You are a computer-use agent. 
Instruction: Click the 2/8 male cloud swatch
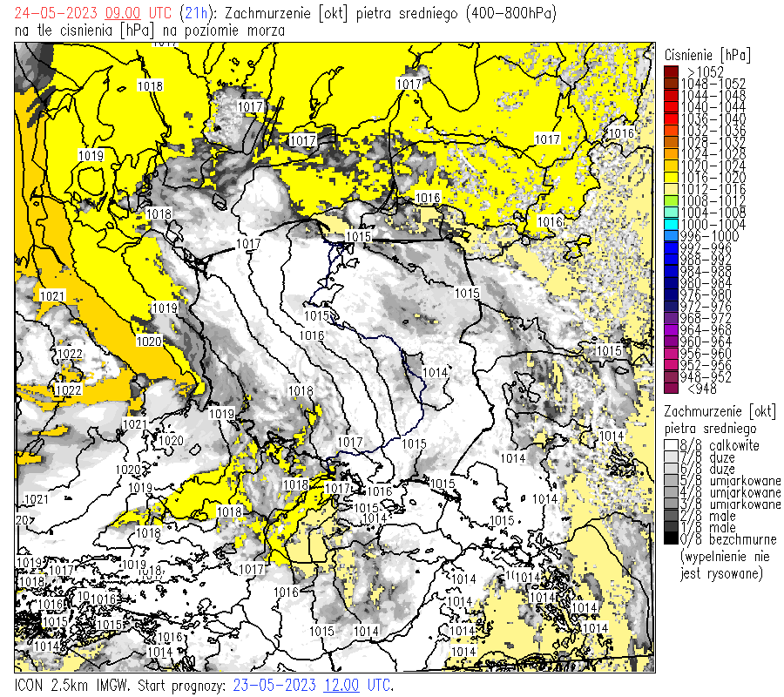[671, 516]
